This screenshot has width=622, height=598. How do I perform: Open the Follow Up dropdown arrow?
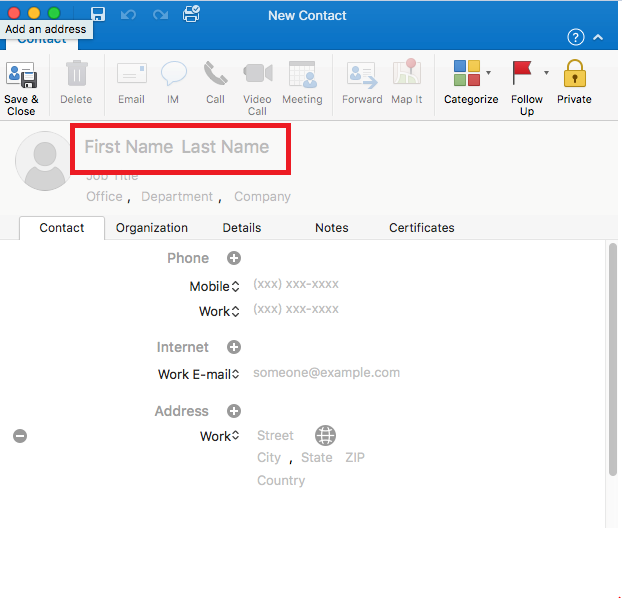point(546,73)
